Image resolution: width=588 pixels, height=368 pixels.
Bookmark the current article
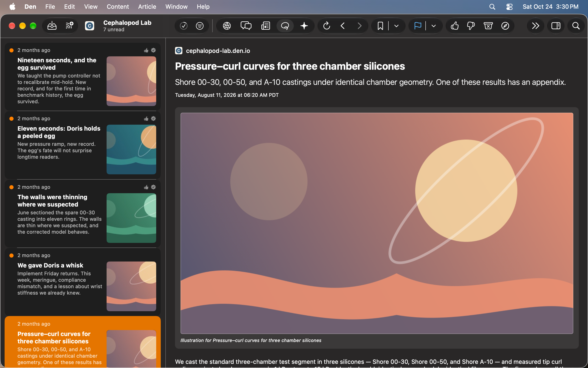click(x=380, y=26)
